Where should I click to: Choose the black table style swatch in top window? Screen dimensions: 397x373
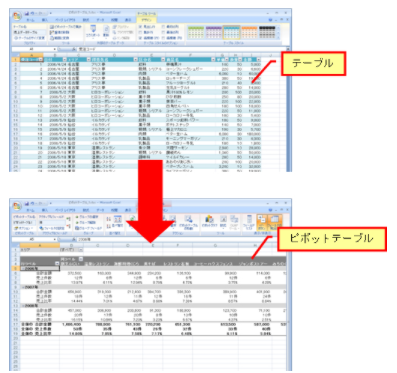tap(267, 32)
